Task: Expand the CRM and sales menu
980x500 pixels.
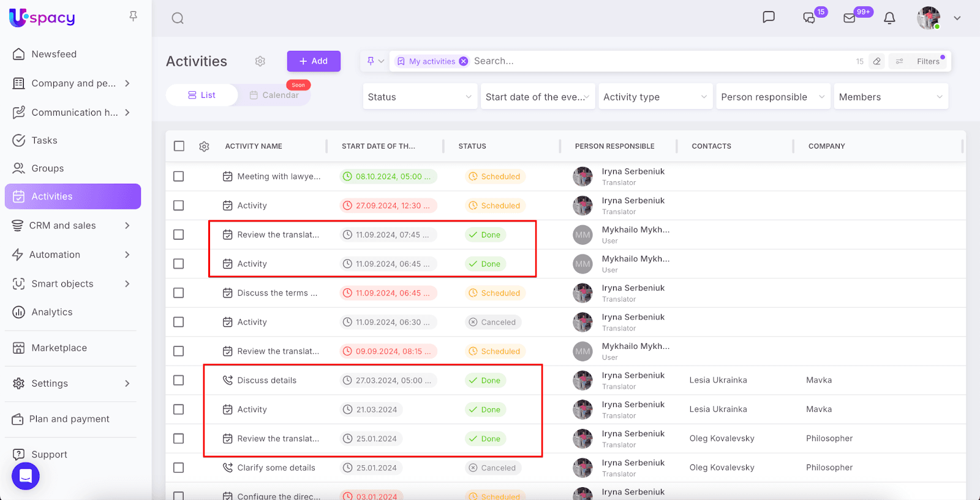Action: pos(72,225)
